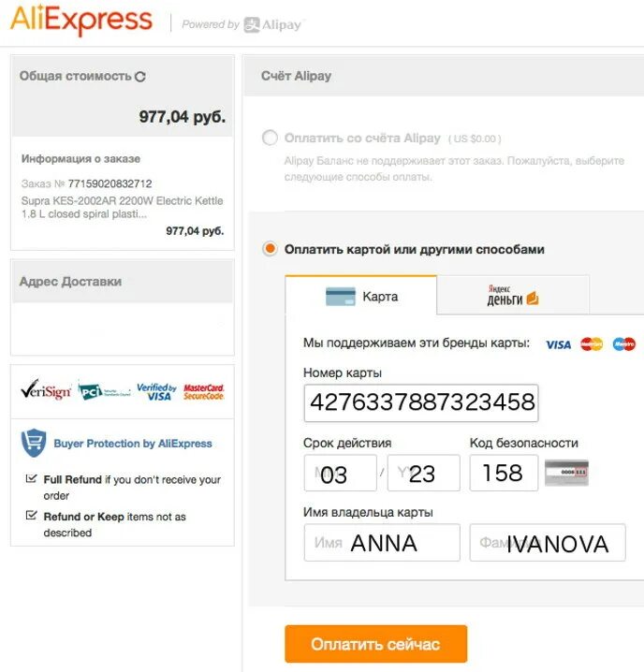
Task: Click the CVV card hint icon
Action: coord(566,473)
